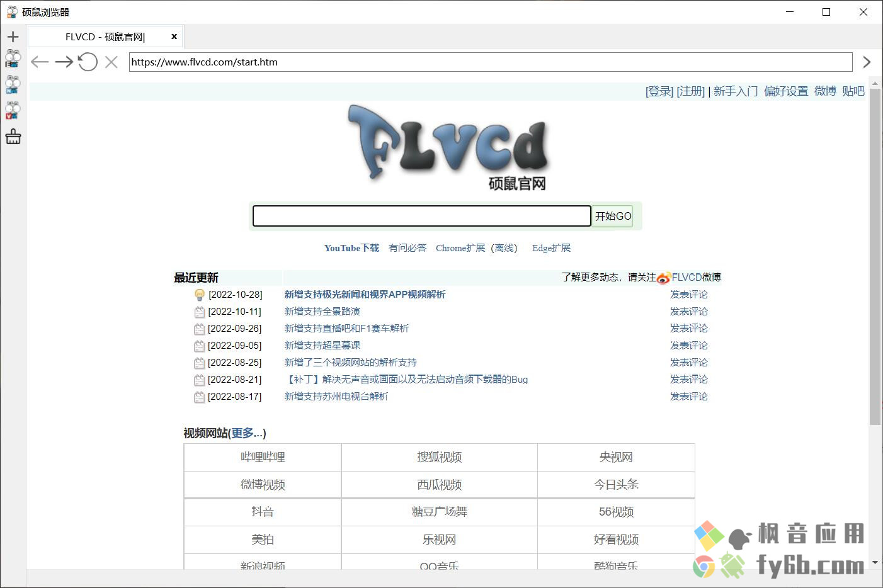Focus the address bar URL field
Image resolution: width=883 pixels, height=588 pixels.
point(491,62)
